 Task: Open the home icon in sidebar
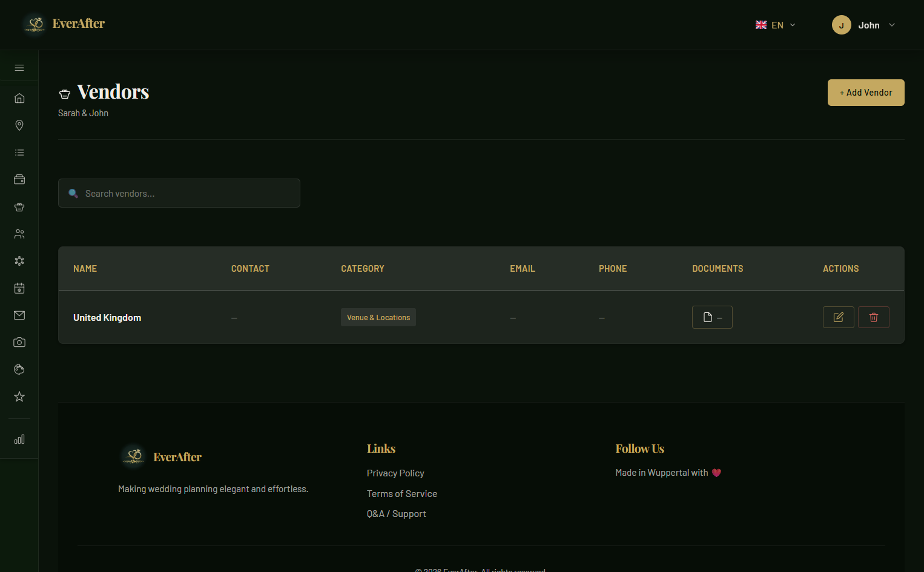pos(19,98)
